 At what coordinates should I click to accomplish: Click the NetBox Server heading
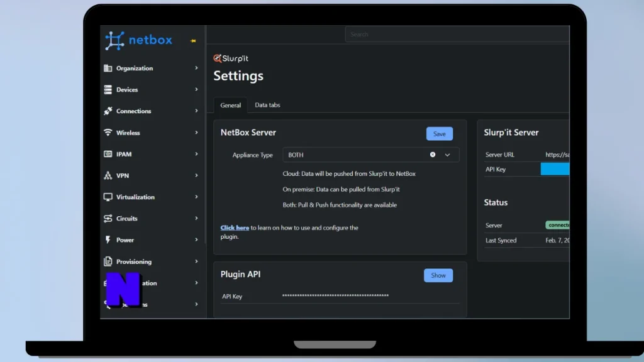point(248,133)
